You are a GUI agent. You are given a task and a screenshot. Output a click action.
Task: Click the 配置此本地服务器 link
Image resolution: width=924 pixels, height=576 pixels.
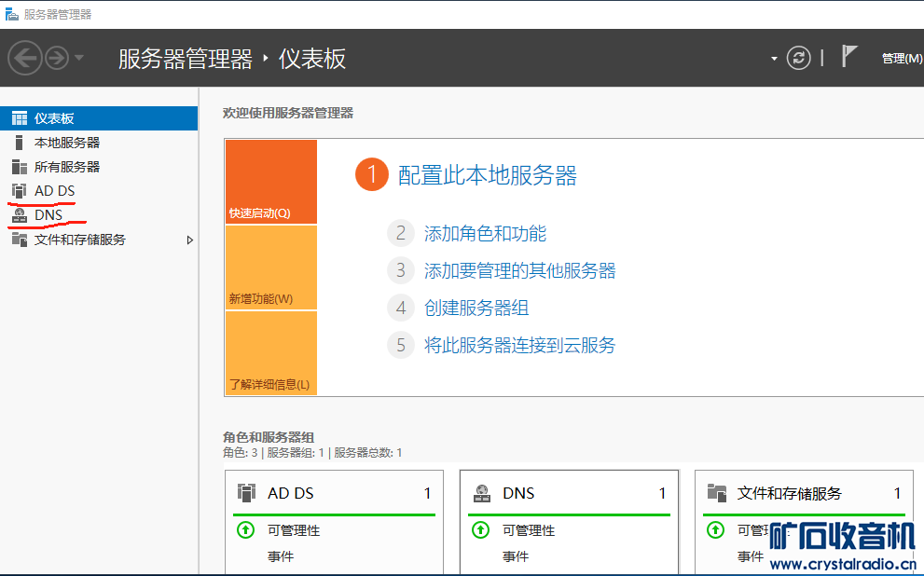pos(487,175)
